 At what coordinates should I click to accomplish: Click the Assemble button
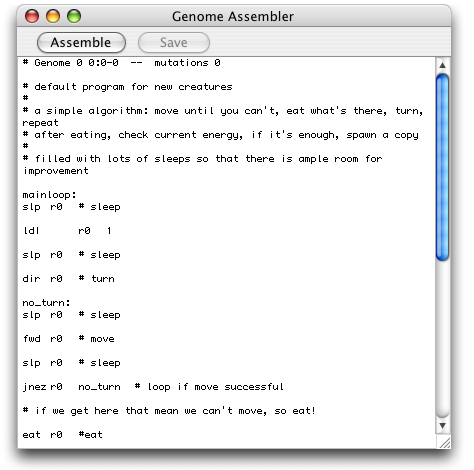pos(81,43)
